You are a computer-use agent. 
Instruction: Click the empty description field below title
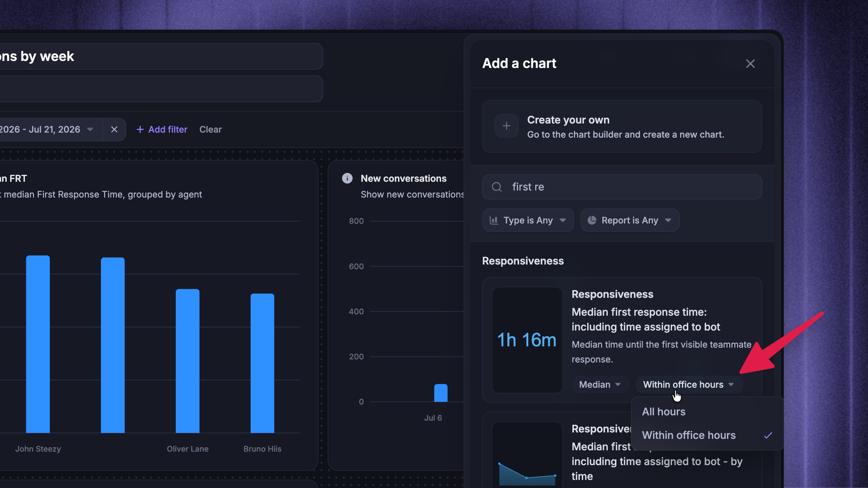[161, 89]
